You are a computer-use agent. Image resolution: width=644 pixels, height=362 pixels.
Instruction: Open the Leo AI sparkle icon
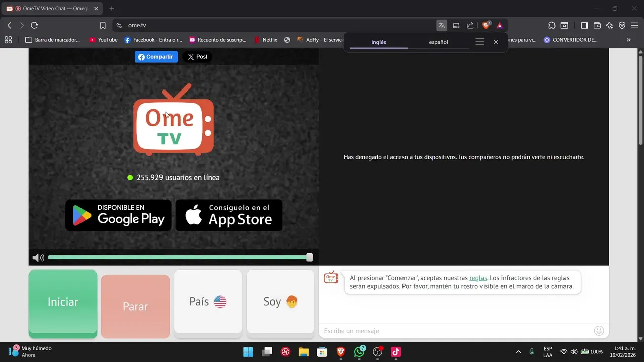coord(610,25)
